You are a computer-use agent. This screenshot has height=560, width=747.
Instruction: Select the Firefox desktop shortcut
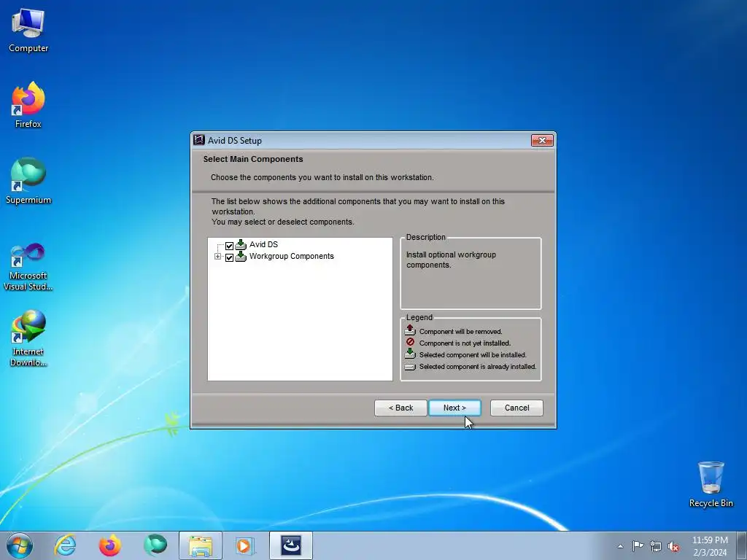(28, 105)
